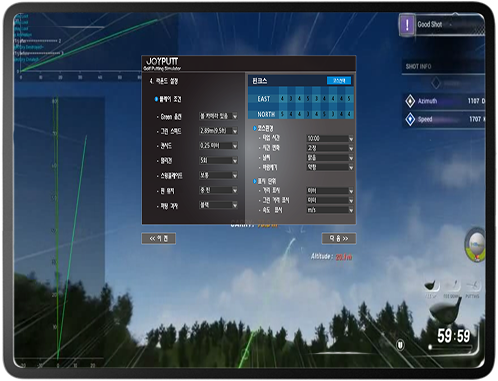Adjust the slider under the 59:59 timer
Viewport: 498px width, 381px height.
(x=450, y=347)
